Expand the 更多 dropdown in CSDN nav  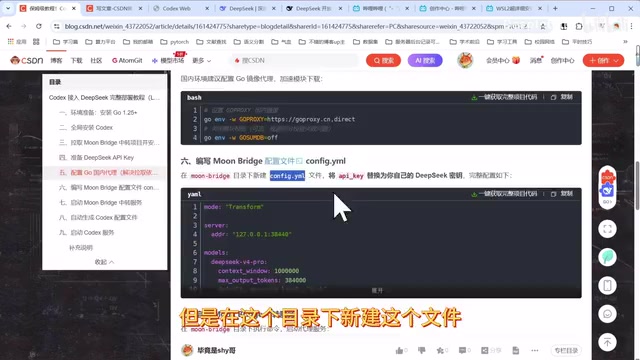(x=202, y=60)
